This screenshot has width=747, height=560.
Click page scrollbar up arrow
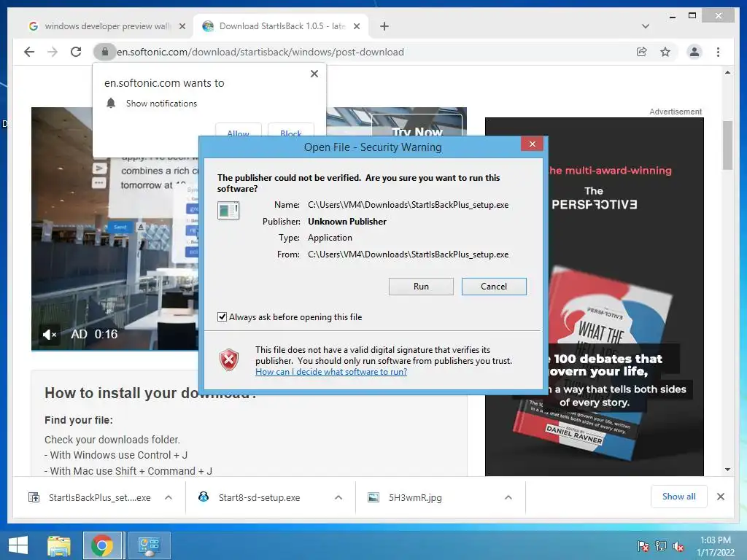[x=727, y=72]
